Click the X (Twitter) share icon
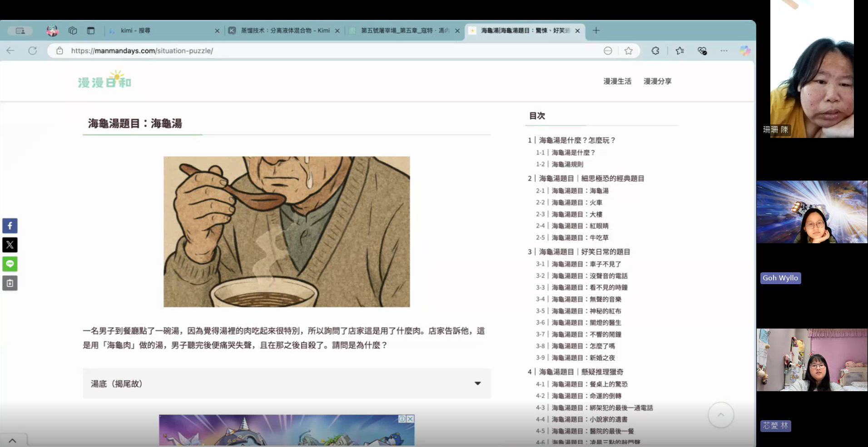 [x=10, y=245]
